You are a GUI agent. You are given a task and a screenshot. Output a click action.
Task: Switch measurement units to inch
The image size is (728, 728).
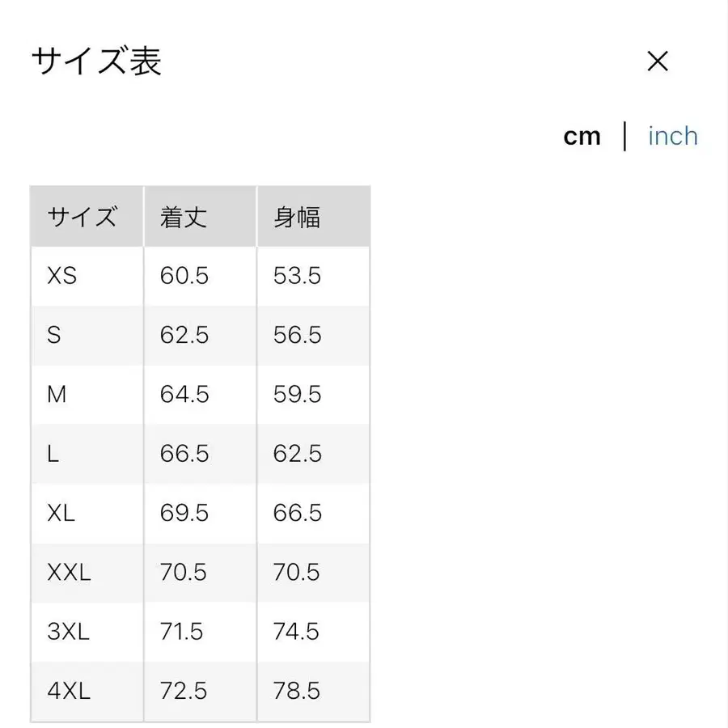[x=672, y=136]
